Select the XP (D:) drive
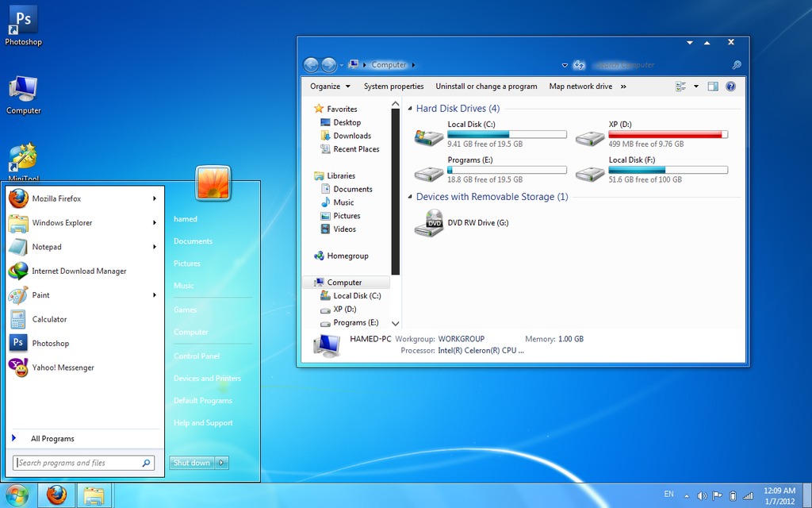The image size is (812, 508). point(652,134)
